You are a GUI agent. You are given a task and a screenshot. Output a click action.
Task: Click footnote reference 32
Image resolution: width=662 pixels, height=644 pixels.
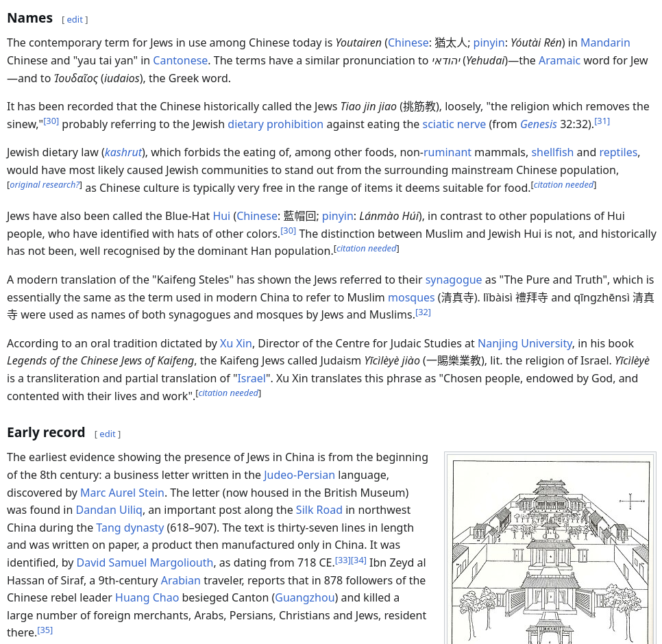(423, 312)
